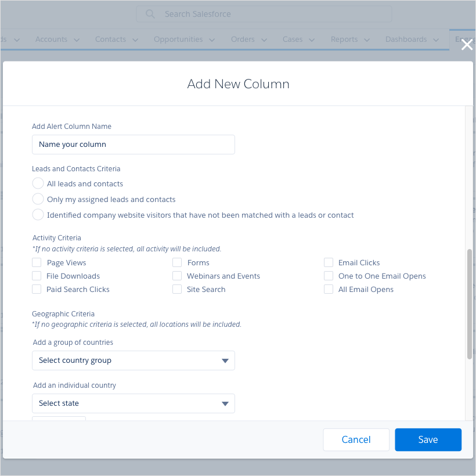Open the Select state dropdown
This screenshot has height=476, width=476.
coord(133,403)
